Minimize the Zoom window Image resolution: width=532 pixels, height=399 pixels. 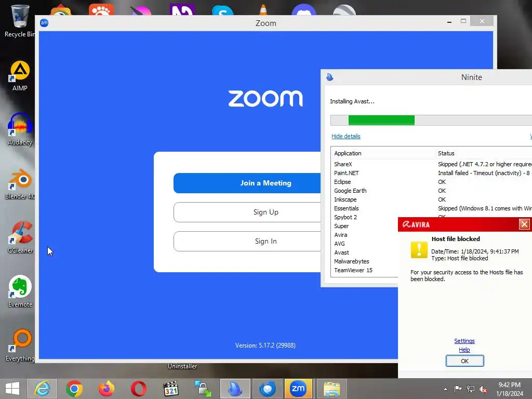tap(449, 22)
